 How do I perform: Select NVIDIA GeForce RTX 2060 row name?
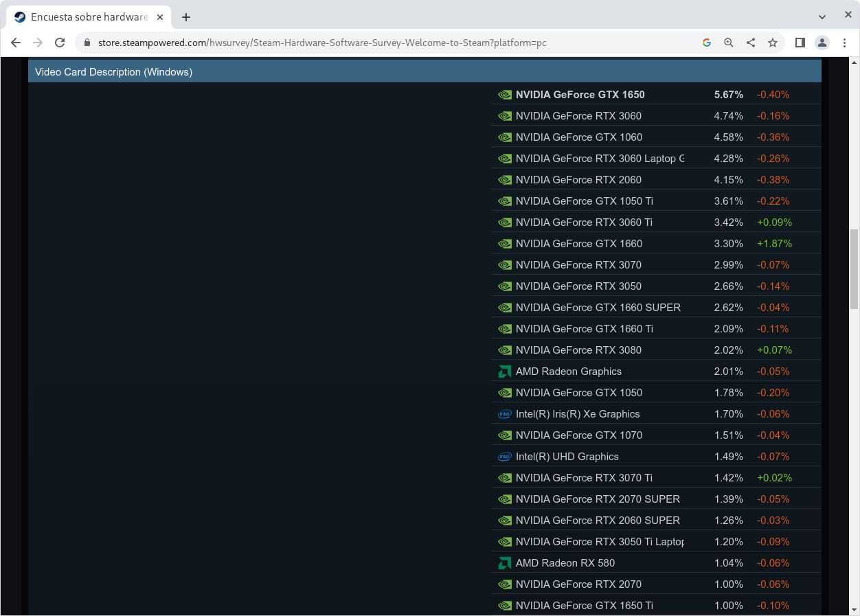pos(578,180)
